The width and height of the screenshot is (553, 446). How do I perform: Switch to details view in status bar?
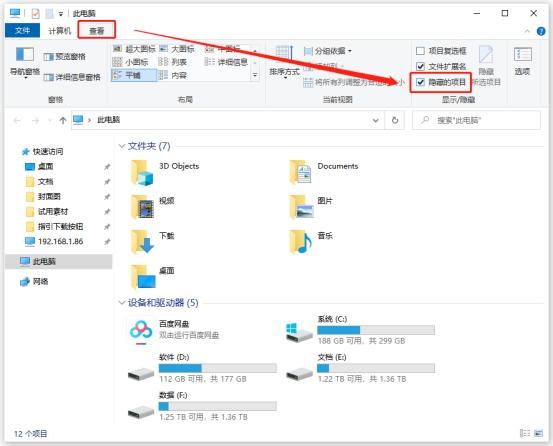coord(525,433)
